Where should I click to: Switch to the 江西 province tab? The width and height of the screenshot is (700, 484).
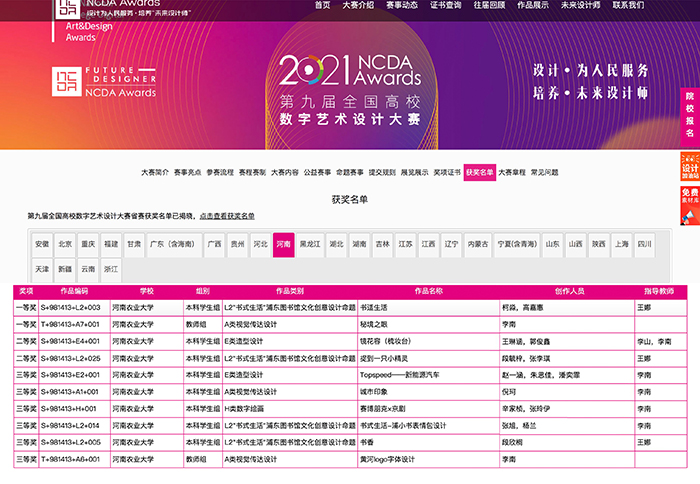point(429,244)
